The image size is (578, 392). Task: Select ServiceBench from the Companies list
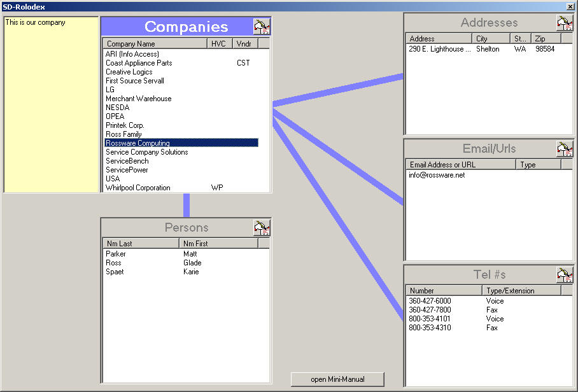[127, 161]
